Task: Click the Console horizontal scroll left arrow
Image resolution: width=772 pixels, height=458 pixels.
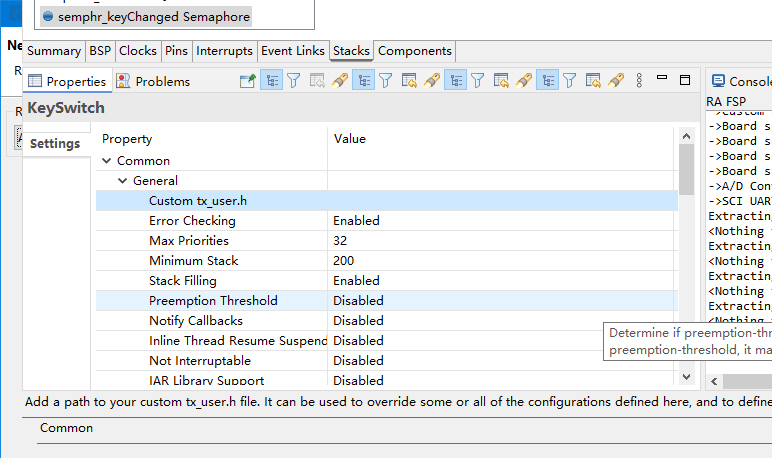Action: (714, 381)
